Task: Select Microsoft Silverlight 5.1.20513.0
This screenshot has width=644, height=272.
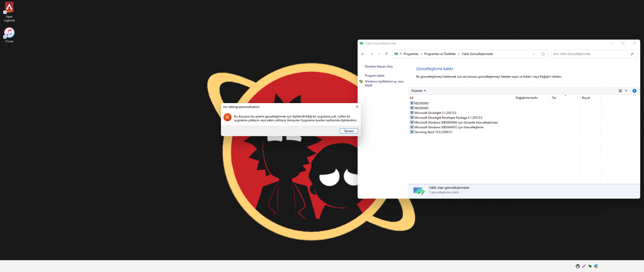Action: pyautogui.click(x=435, y=113)
